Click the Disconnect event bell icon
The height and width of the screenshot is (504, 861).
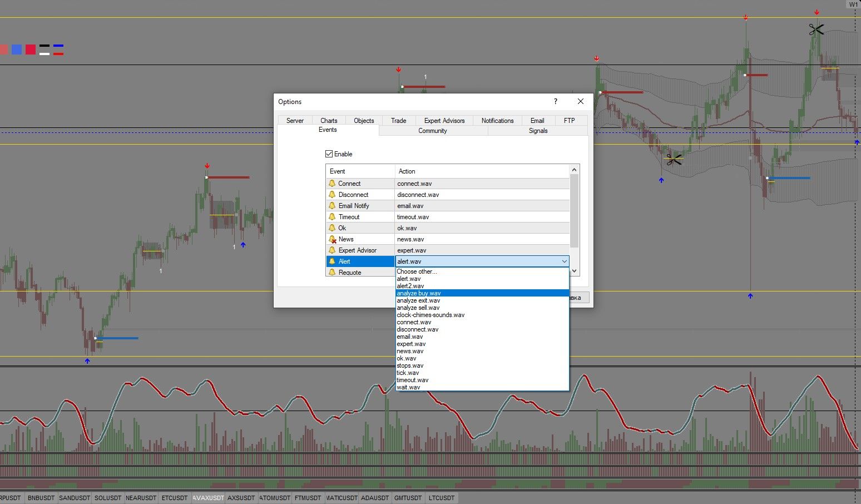(x=332, y=195)
